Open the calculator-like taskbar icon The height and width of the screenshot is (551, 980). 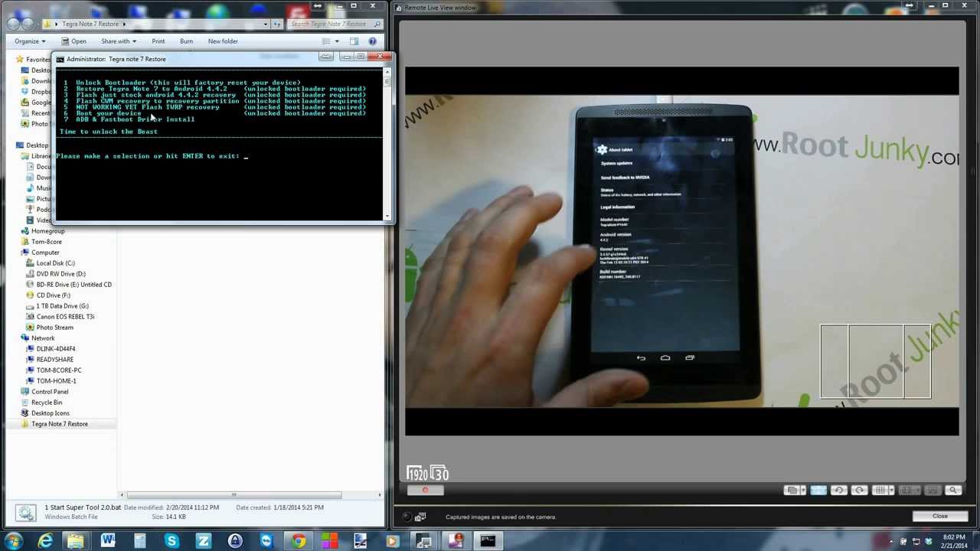tap(139, 541)
